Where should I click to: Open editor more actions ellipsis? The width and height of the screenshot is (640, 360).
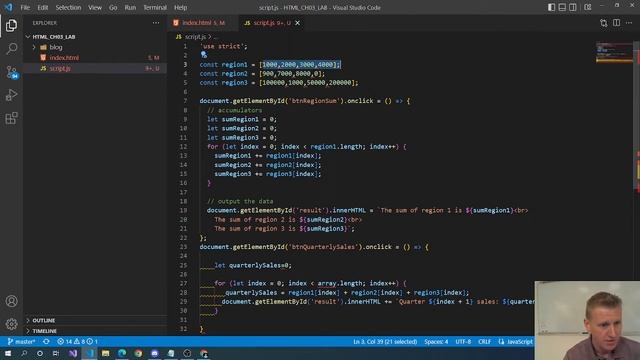(x=629, y=23)
